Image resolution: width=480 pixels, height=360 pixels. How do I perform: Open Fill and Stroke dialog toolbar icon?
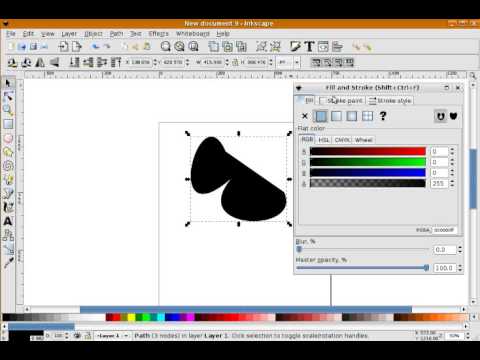[295, 47]
